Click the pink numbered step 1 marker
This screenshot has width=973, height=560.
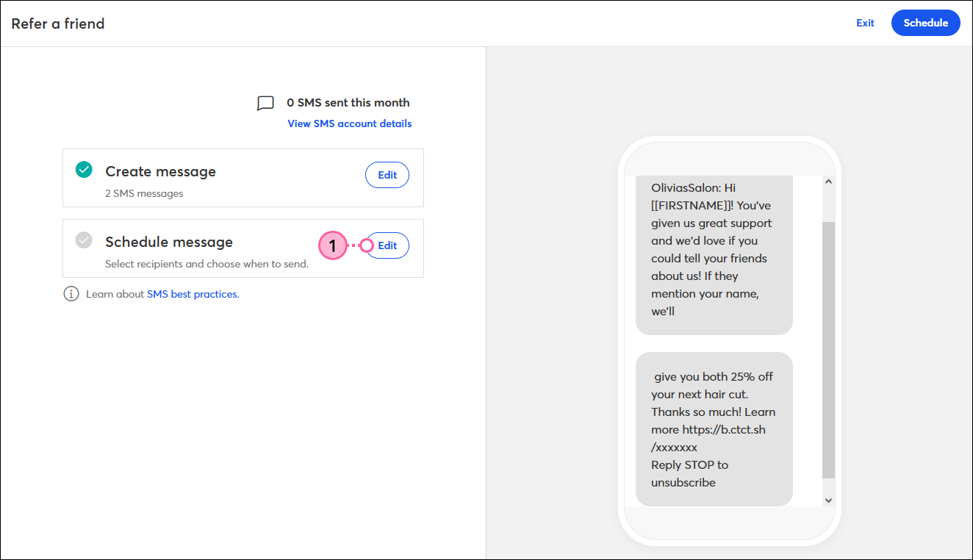[x=332, y=245]
